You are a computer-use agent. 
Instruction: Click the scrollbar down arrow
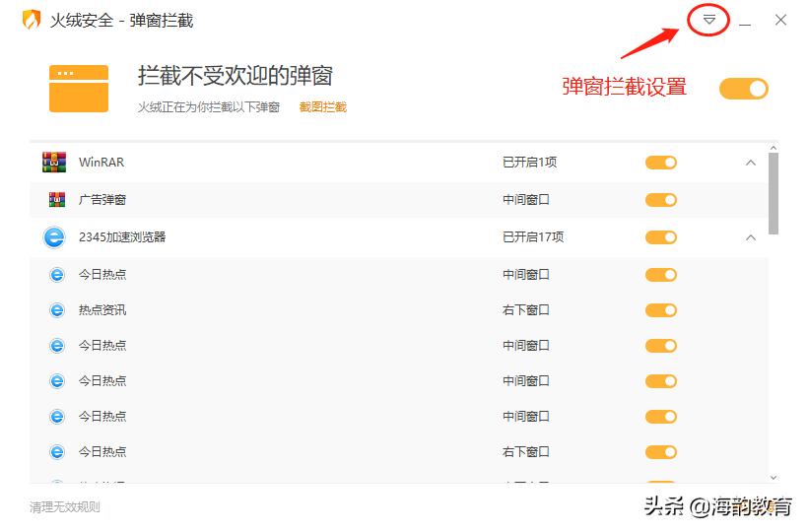coord(773,478)
